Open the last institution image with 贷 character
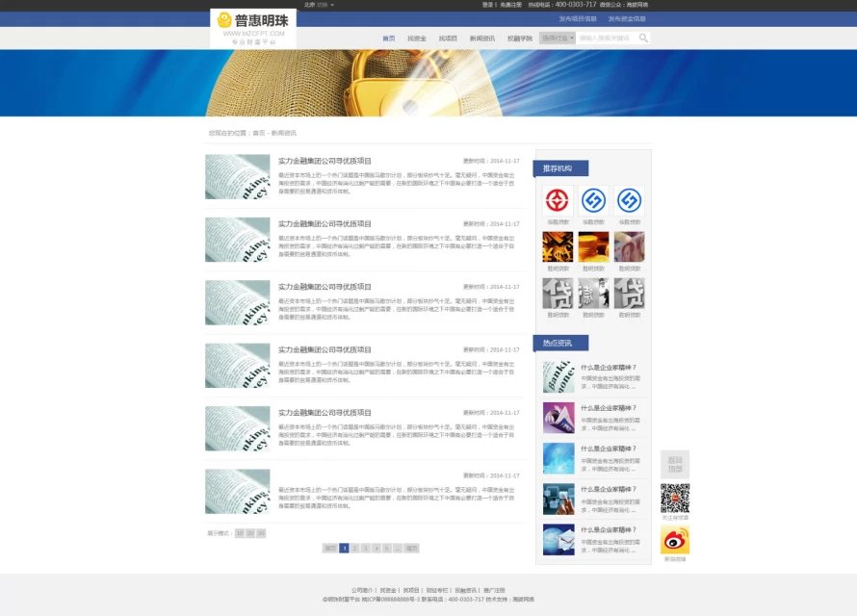Screen dimensions: 857x616 (629, 294)
